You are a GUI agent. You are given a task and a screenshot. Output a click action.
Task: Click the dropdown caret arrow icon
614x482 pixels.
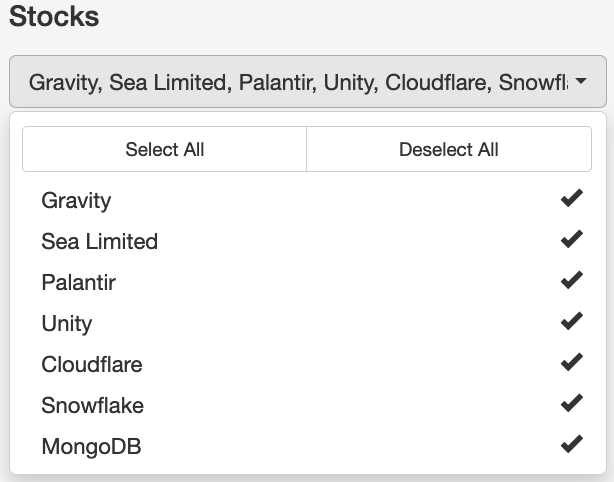[581, 82]
